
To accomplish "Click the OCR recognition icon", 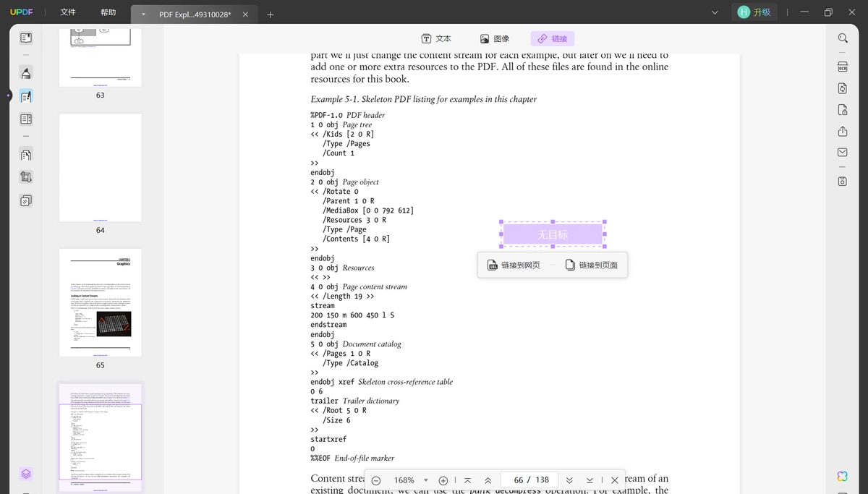I will (x=843, y=67).
